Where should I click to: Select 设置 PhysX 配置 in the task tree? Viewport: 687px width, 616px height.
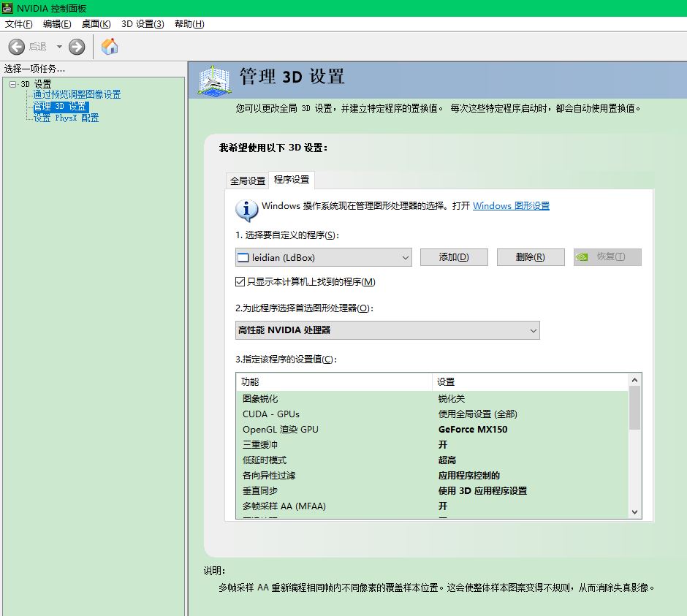66,118
